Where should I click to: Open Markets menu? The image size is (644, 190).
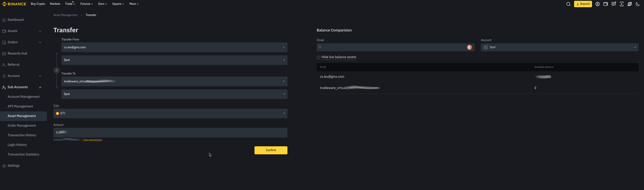coord(55,4)
